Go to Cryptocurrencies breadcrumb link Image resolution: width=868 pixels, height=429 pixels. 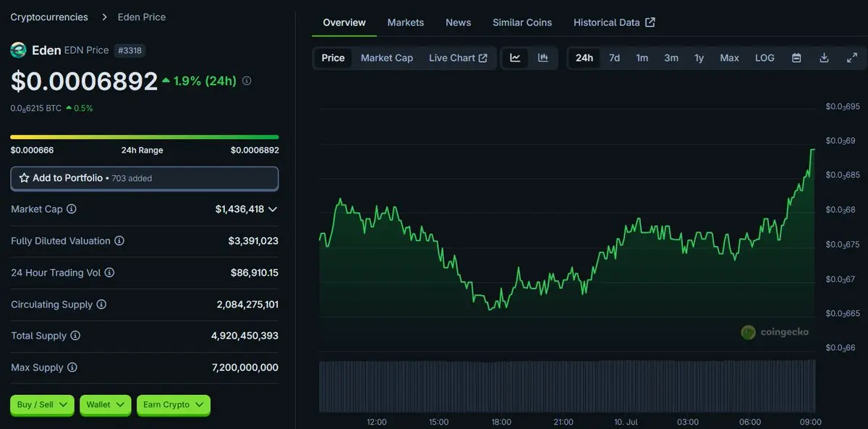pos(49,17)
